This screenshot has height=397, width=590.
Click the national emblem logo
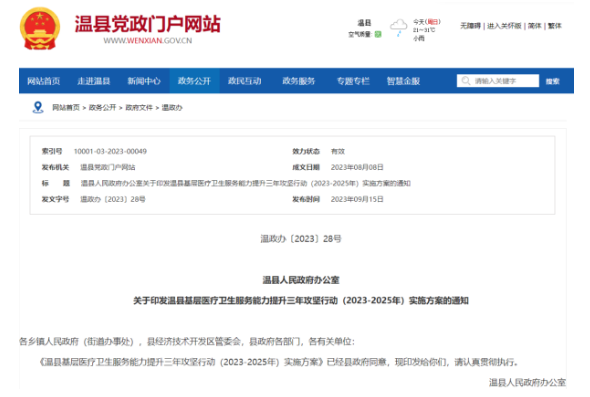[x=40, y=29]
